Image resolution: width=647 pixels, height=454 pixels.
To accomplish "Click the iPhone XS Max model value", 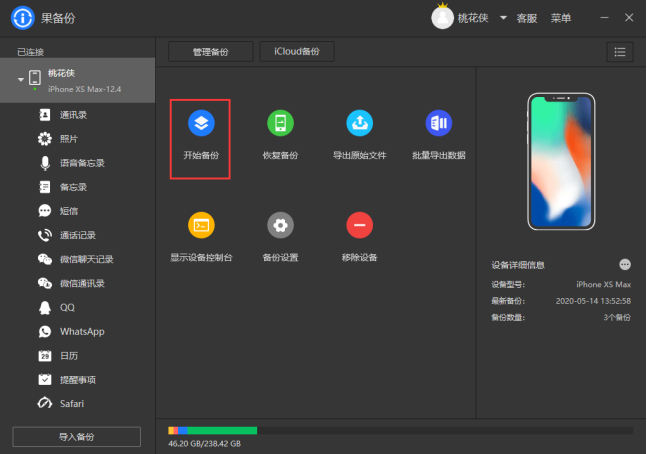I will click(x=603, y=284).
